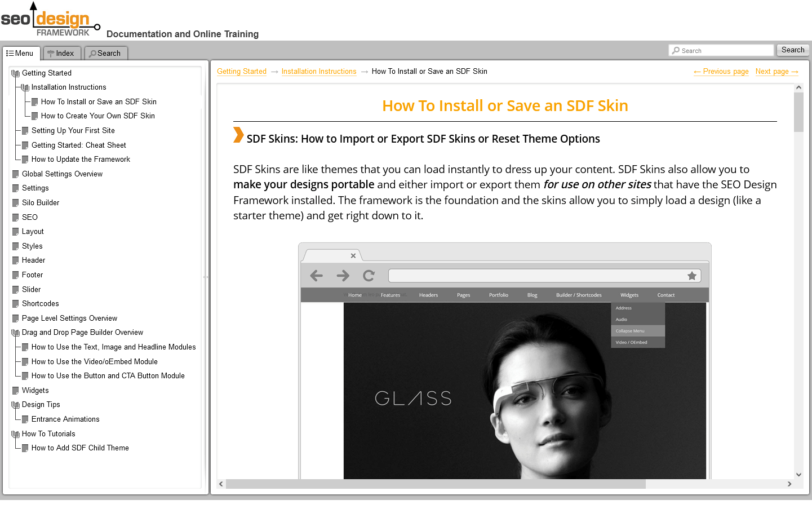Viewport: 812px width, 513px height.
Task: Open Getting Started: Cheat Sheet topic
Action: (79, 145)
